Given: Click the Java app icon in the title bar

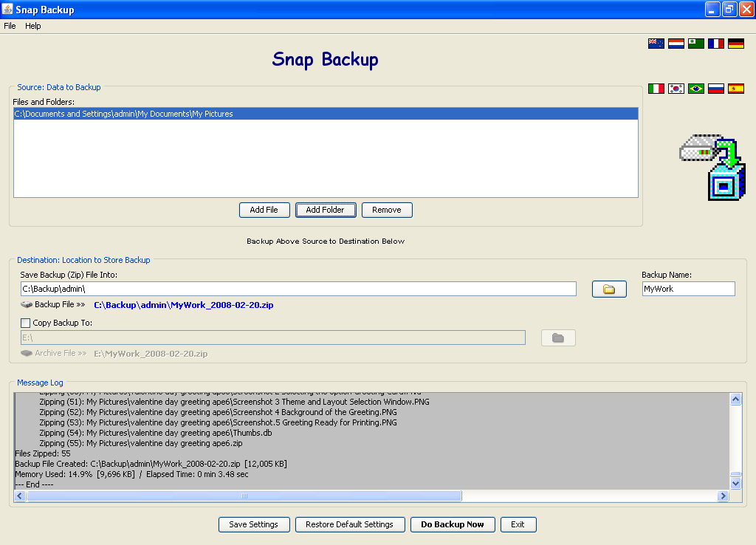Looking at the screenshot, I should click(7, 9).
